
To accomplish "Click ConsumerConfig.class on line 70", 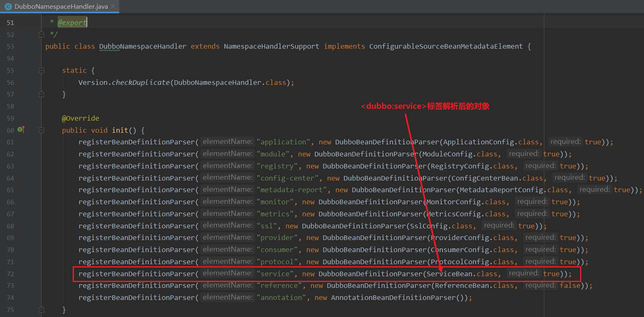I will (472, 250).
